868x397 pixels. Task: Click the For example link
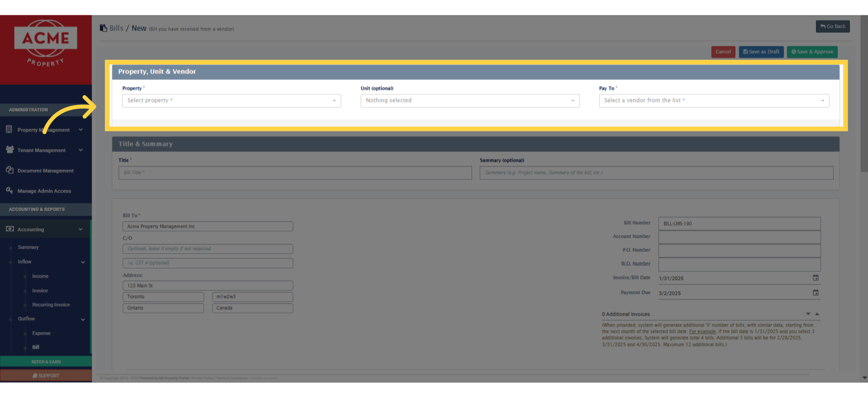point(702,331)
